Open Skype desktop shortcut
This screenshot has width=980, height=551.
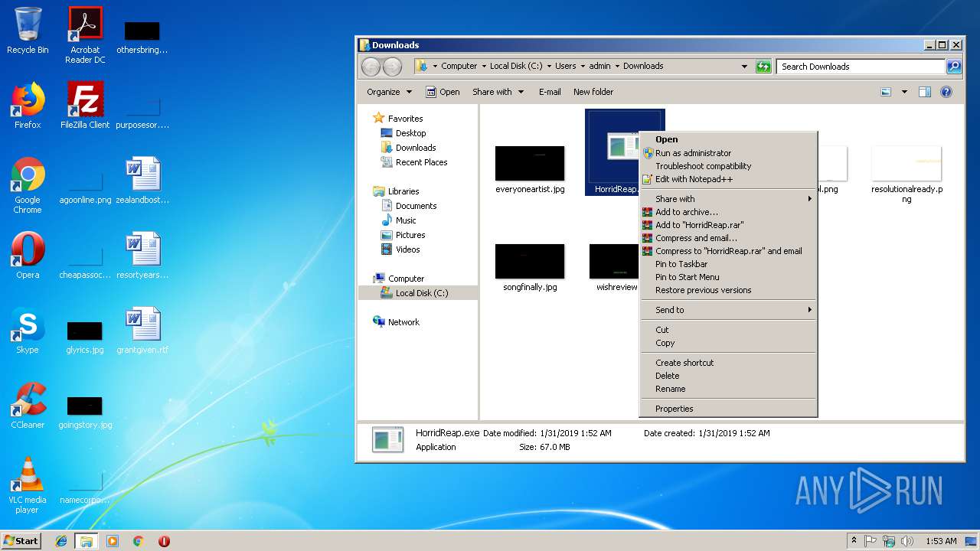[28, 331]
